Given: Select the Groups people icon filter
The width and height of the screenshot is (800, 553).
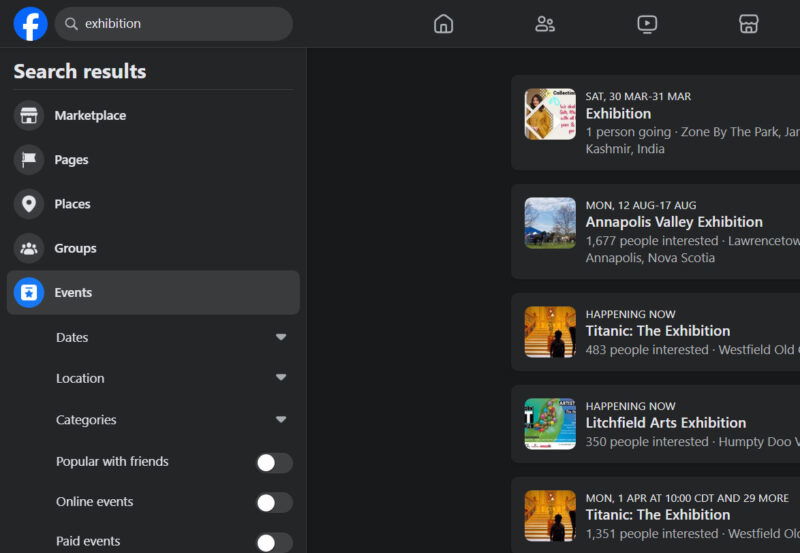Looking at the screenshot, I should tap(29, 248).
